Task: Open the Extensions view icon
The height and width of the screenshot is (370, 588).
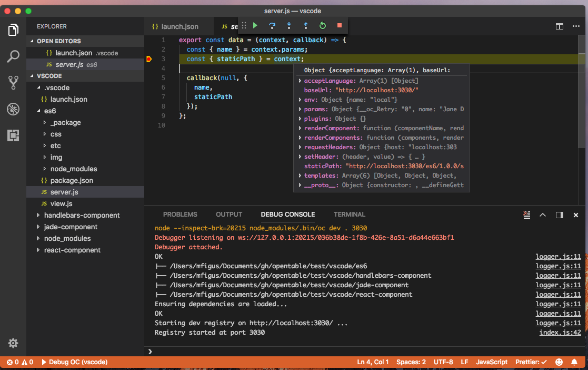Action: (x=13, y=135)
